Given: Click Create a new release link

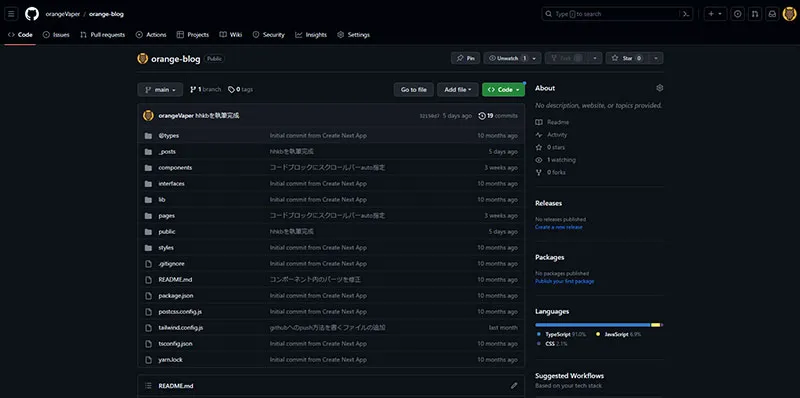Looking at the screenshot, I should point(559,227).
